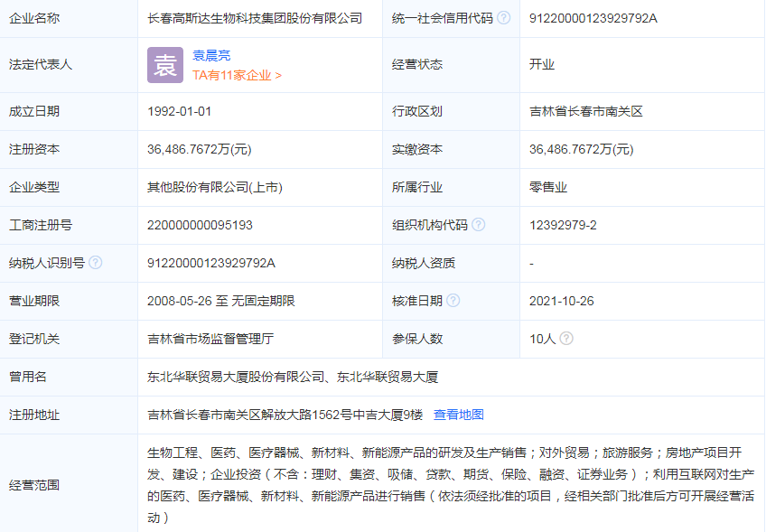The image size is (766, 532).
Task: Click paid-in capital value under 实缴资本
Action: 582,150
